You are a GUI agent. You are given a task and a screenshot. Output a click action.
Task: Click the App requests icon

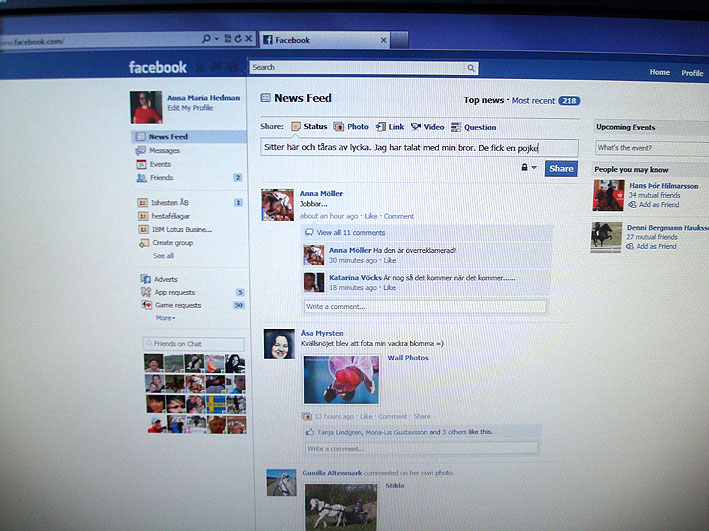(x=146, y=292)
